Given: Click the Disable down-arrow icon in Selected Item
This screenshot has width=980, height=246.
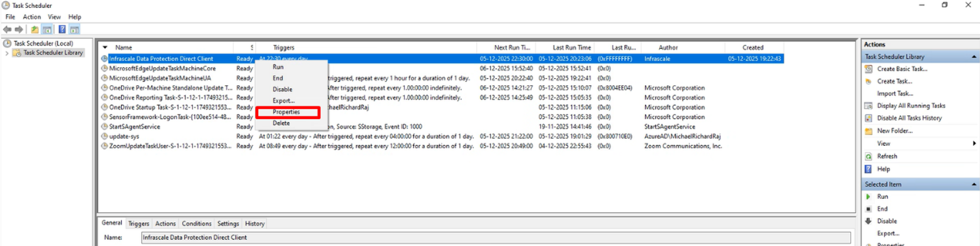Looking at the screenshot, I should click(x=868, y=221).
